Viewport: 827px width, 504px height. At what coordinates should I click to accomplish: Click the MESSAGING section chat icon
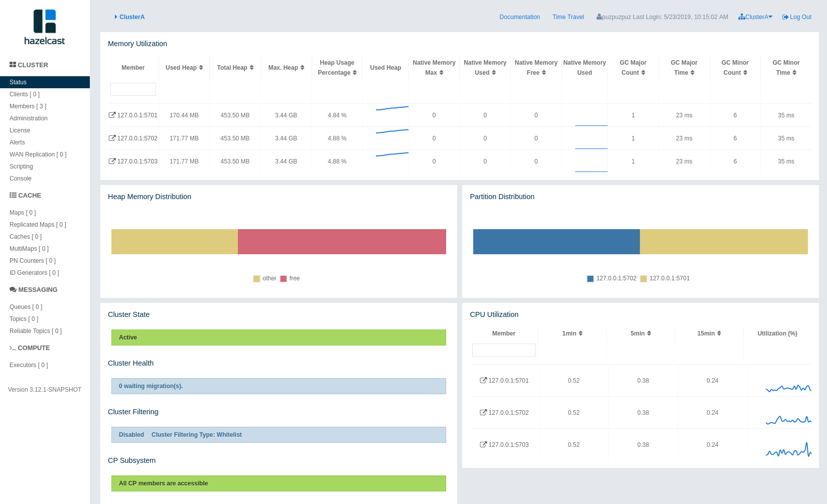13,289
